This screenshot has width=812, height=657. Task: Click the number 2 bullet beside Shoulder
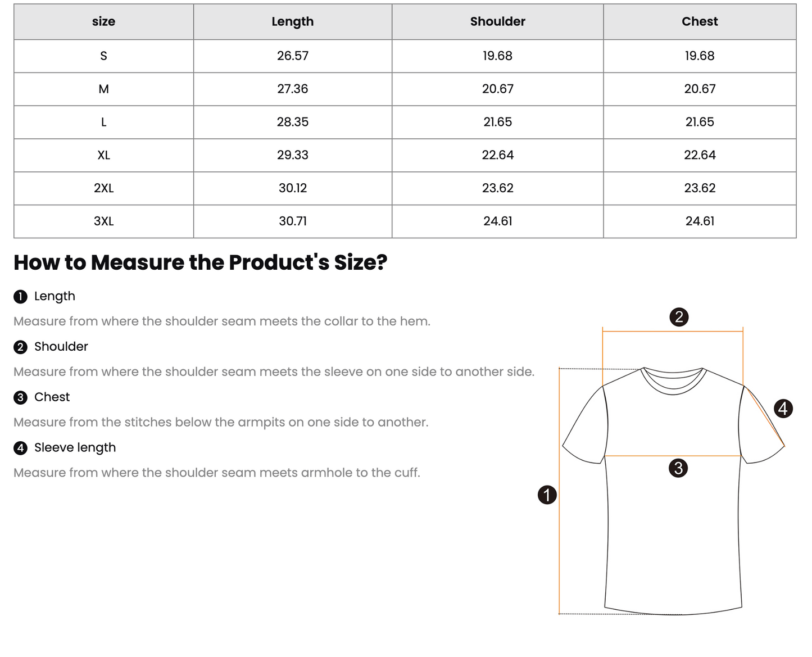(20, 347)
